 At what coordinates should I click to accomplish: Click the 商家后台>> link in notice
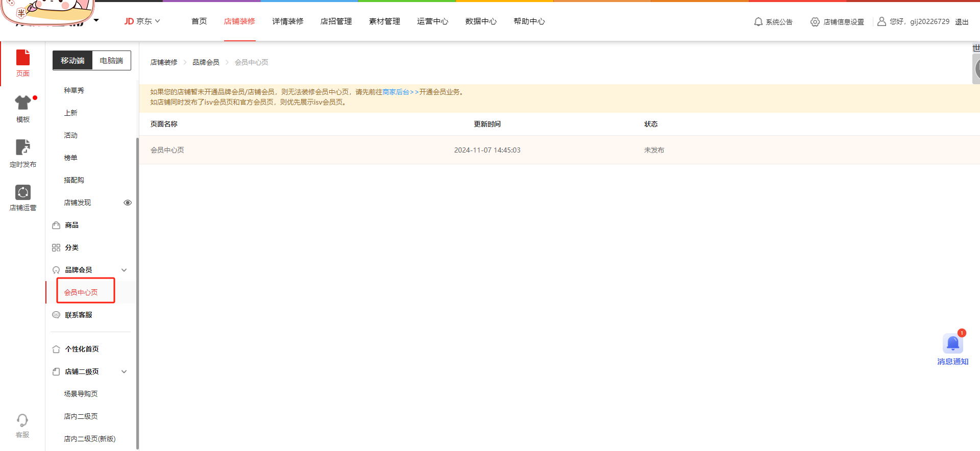click(x=400, y=92)
